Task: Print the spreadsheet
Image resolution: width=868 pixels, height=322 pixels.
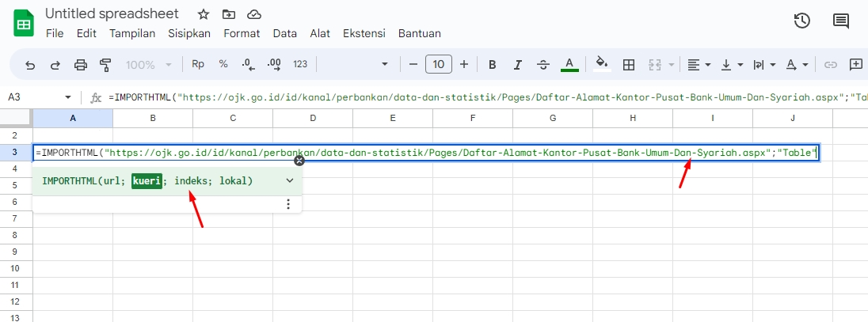Action: pyautogui.click(x=81, y=65)
